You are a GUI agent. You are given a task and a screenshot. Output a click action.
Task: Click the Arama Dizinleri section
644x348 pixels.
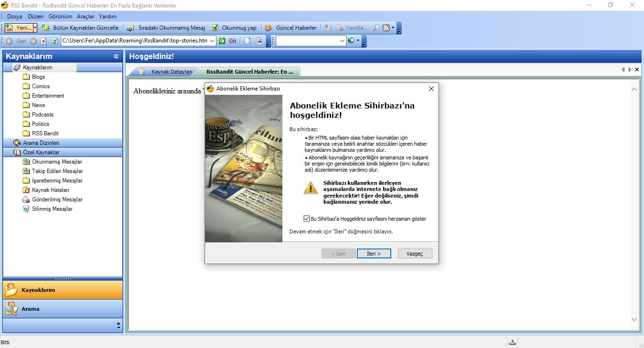(63, 143)
